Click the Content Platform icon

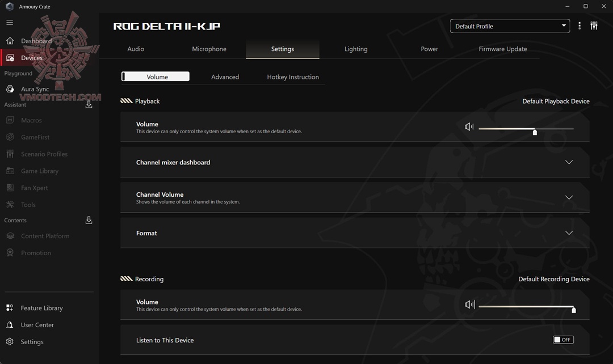(10, 236)
